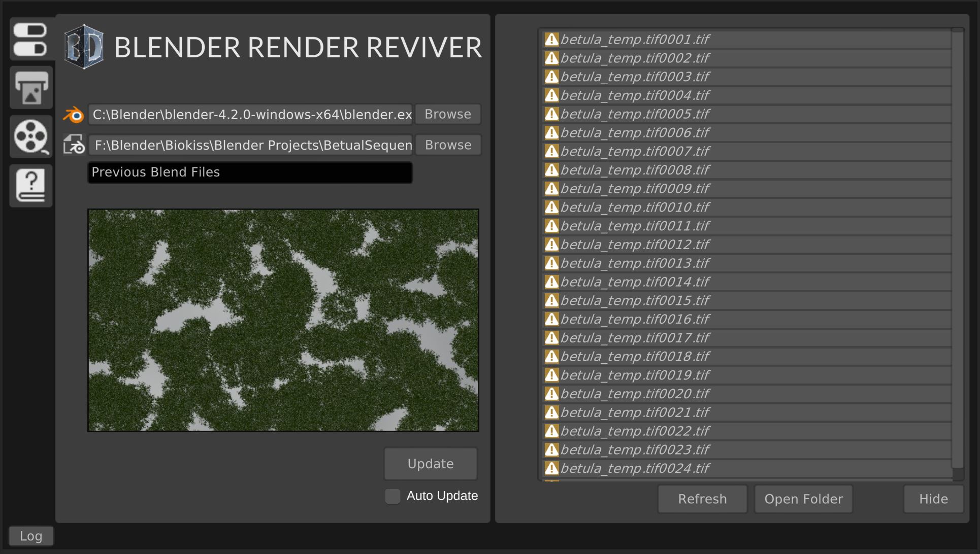Refresh the rendered frames list

click(x=702, y=499)
